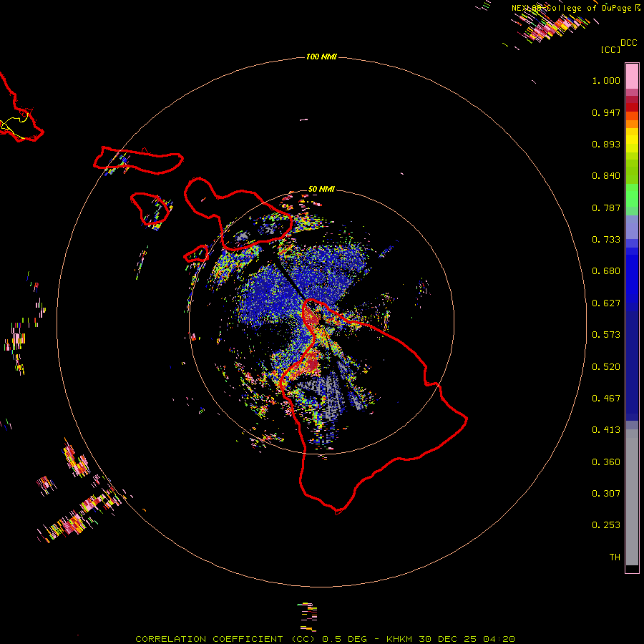Click the [CC] legend unit label
Image resolution: width=644 pixels, height=644 pixels.
(x=610, y=49)
